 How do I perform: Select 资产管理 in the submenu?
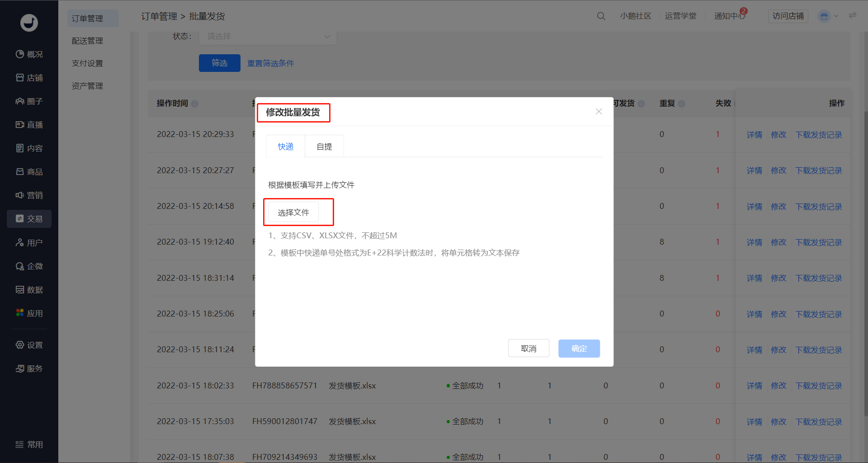pos(87,86)
